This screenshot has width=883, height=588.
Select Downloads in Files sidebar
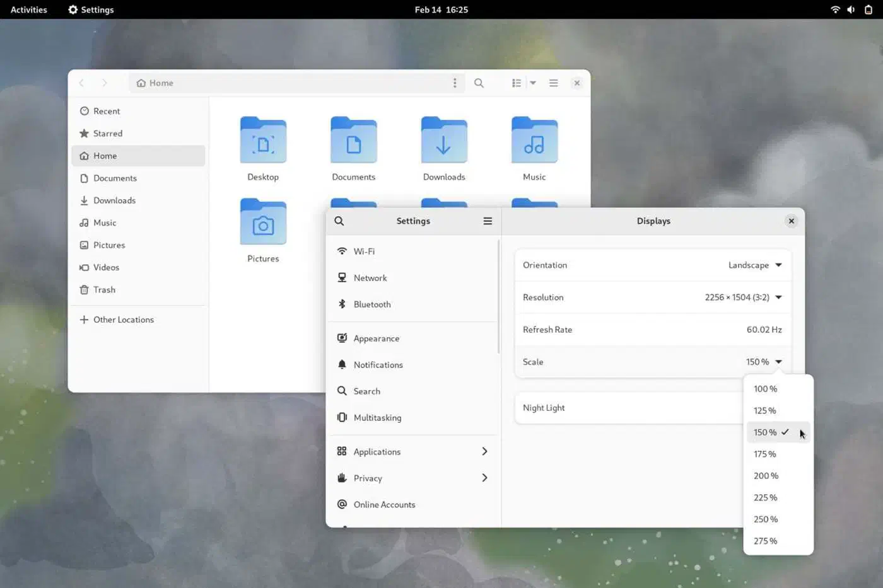pyautogui.click(x=138, y=200)
